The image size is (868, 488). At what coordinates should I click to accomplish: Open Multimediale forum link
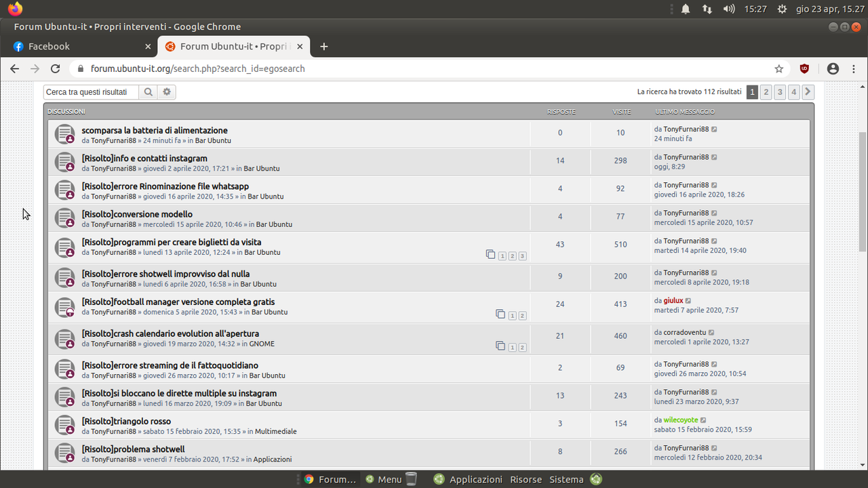tap(276, 431)
